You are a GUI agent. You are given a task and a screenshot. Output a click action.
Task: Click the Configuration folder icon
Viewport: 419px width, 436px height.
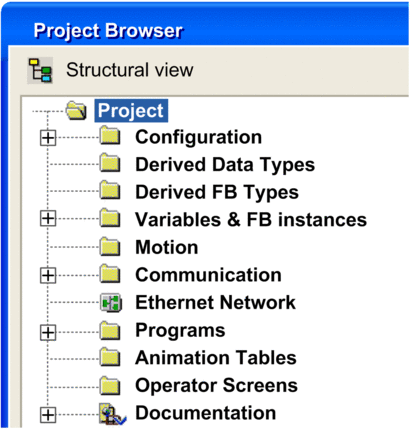pyautogui.click(x=110, y=136)
